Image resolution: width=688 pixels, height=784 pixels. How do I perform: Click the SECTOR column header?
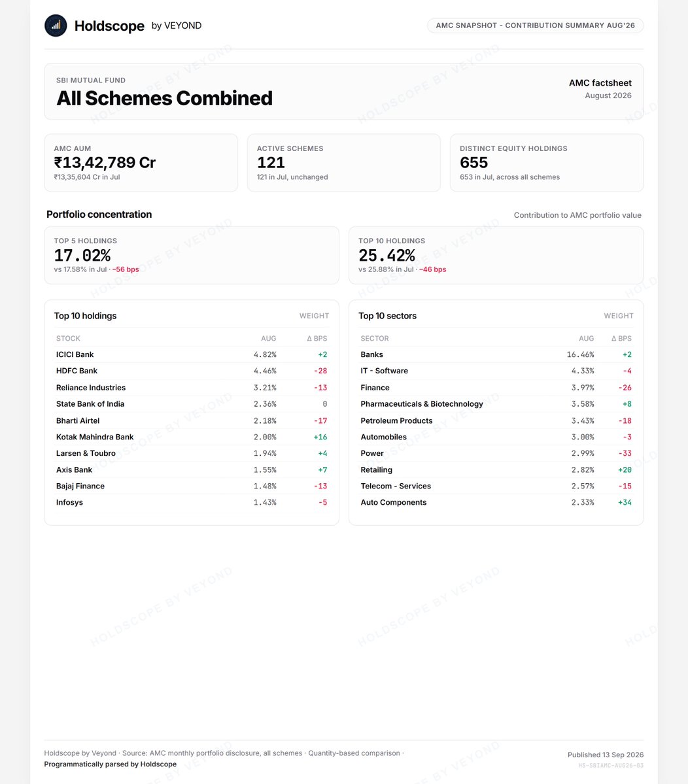tap(375, 339)
